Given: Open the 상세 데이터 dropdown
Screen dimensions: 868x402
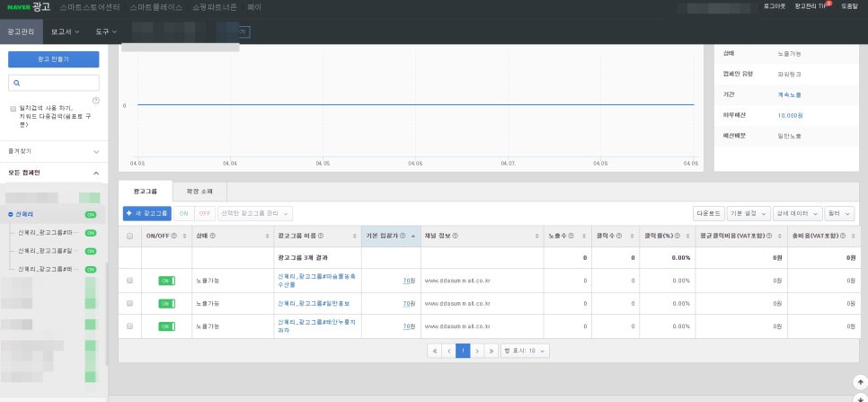Looking at the screenshot, I should 798,213.
